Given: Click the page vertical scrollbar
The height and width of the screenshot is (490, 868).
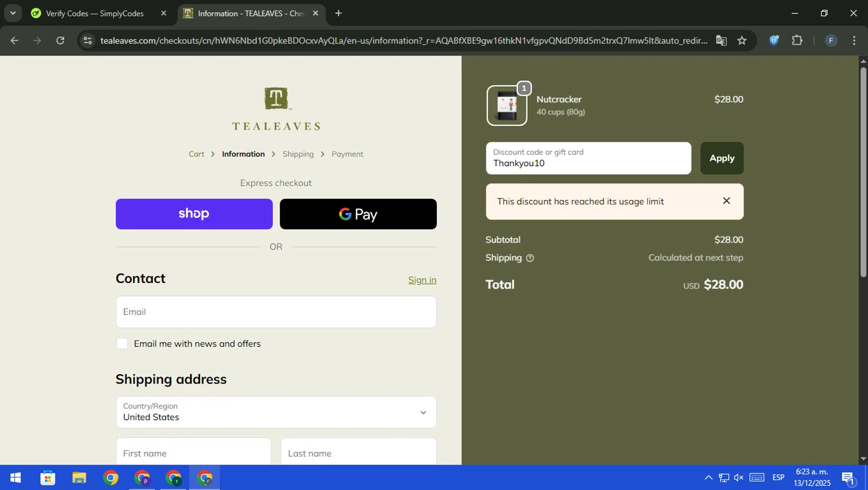Looking at the screenshot, I should tap(863, 172).
